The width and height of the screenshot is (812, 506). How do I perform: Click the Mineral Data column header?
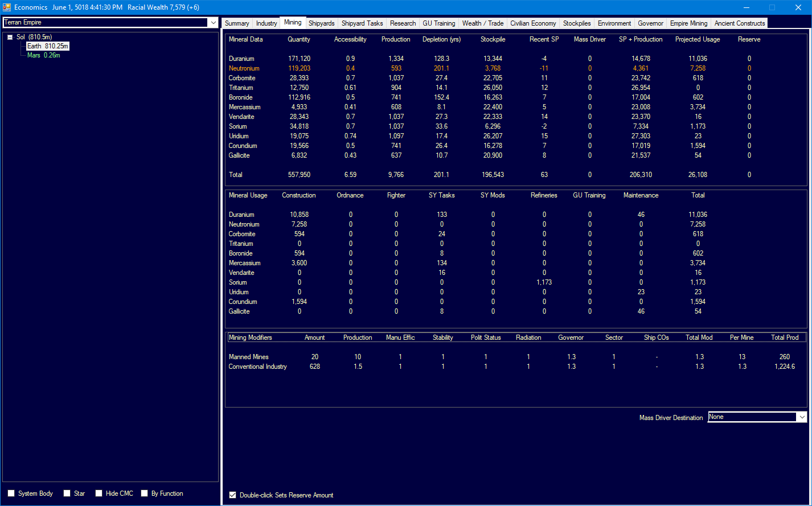[x=246, y=39]
